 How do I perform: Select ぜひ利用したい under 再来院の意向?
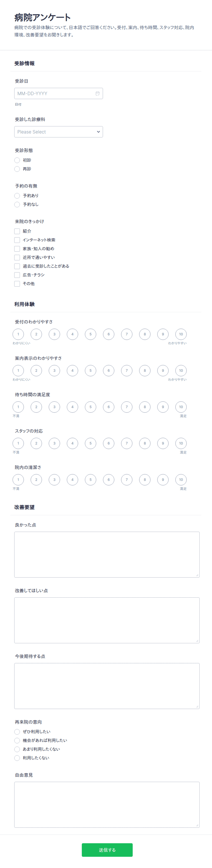click(x=17, y=732)
